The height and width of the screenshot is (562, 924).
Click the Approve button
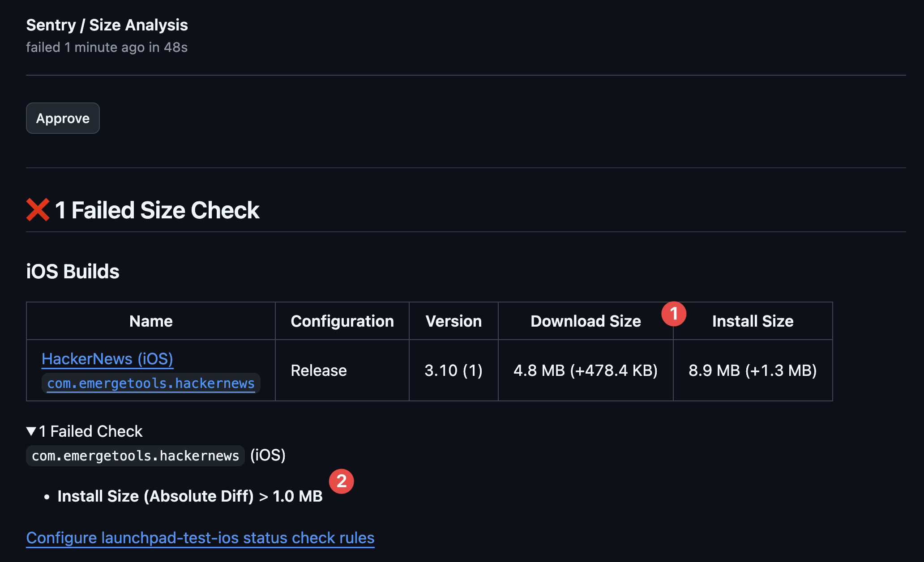pyautogui.click(x=63, y=118)
